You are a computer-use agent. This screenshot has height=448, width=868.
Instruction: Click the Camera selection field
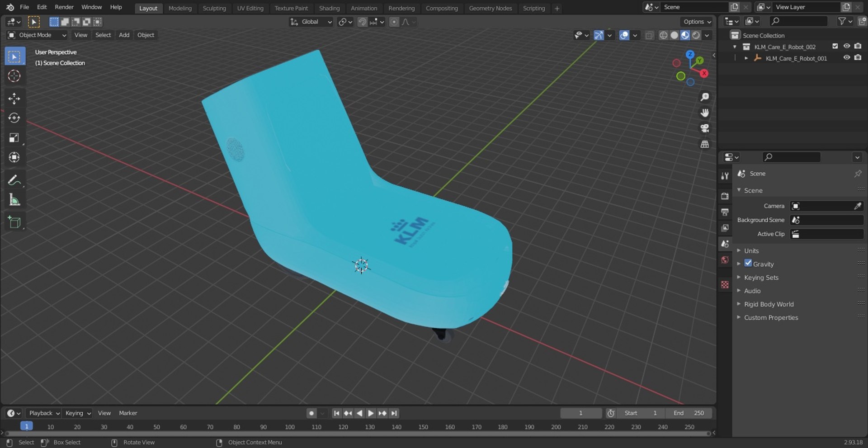826,206
